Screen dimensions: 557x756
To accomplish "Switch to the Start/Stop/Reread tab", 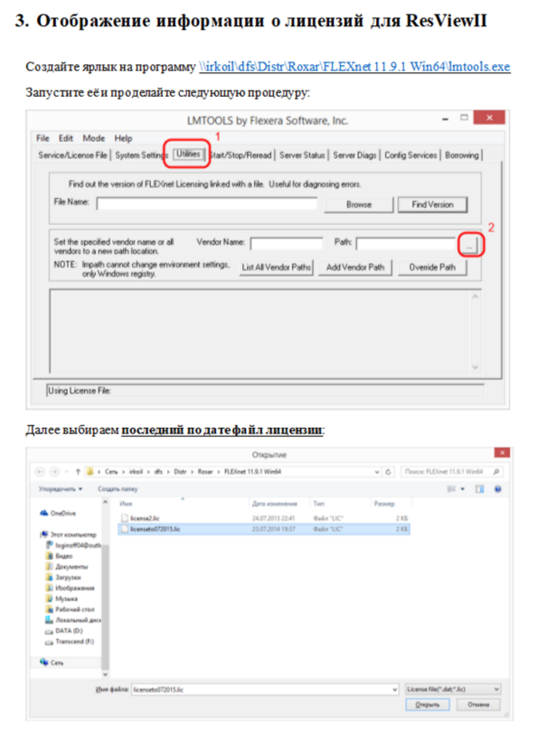I will [241, 156].
